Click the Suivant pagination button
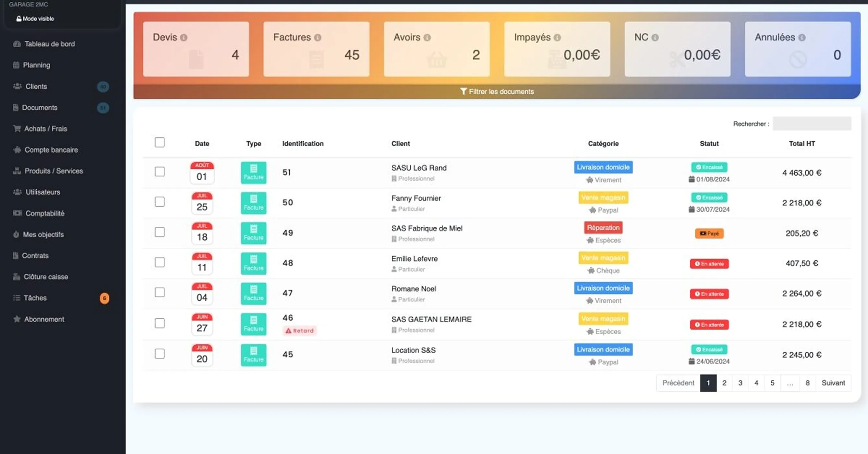This screenshot has width=868, height=454. [833, 383]
